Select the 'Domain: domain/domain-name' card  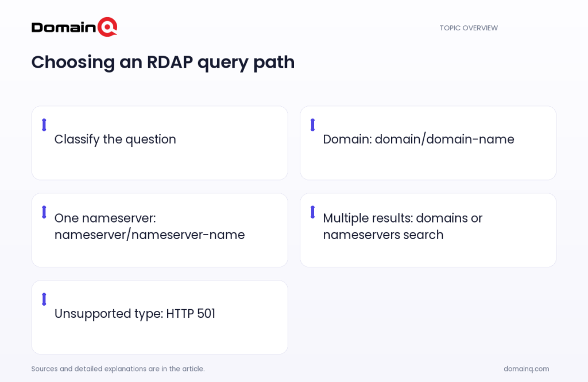click(x=428, y=143)
